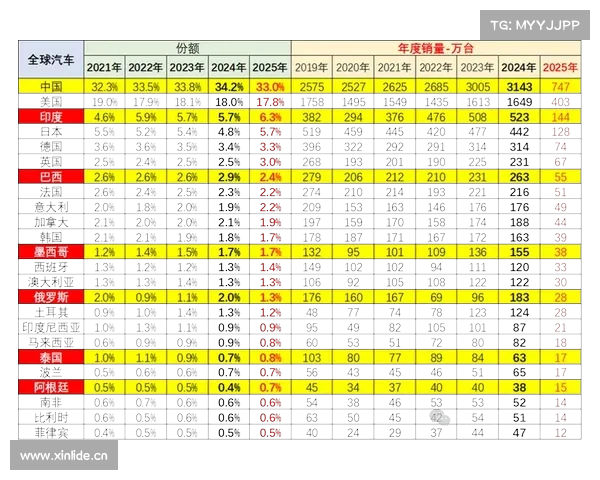This screenshot has width=600, height=480.
Task: Click 韩国 2020 sales value 187
Action: click(353, 237)
